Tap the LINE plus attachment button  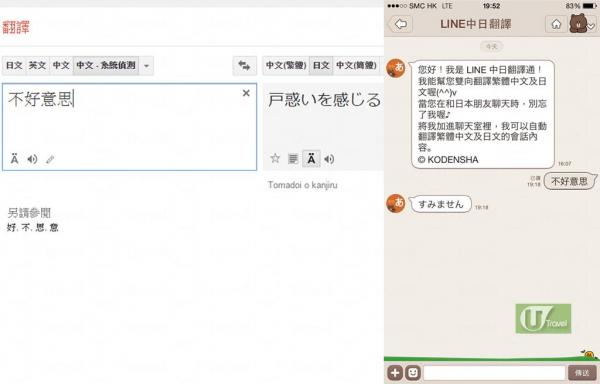pos(395,373)
